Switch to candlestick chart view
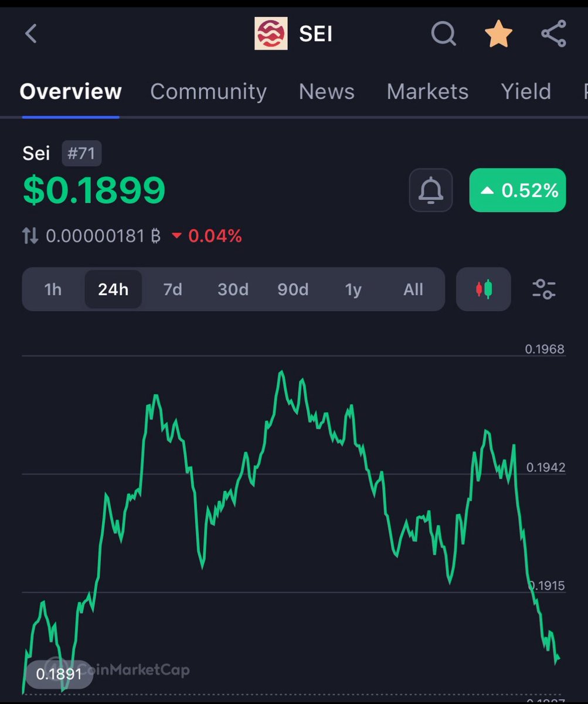The height and width of the screenshot is (704, 588). [484, 289]
